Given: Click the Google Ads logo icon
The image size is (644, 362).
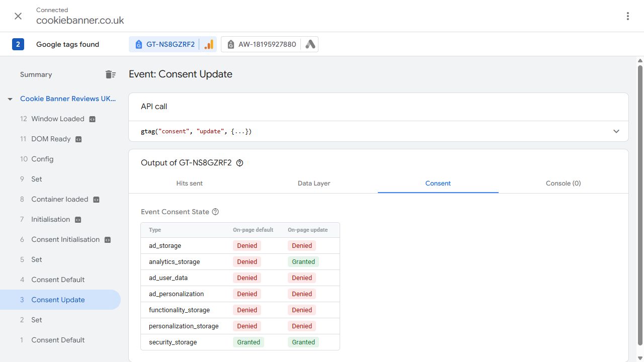Looking at the screenshot, I should click(310, 44).
